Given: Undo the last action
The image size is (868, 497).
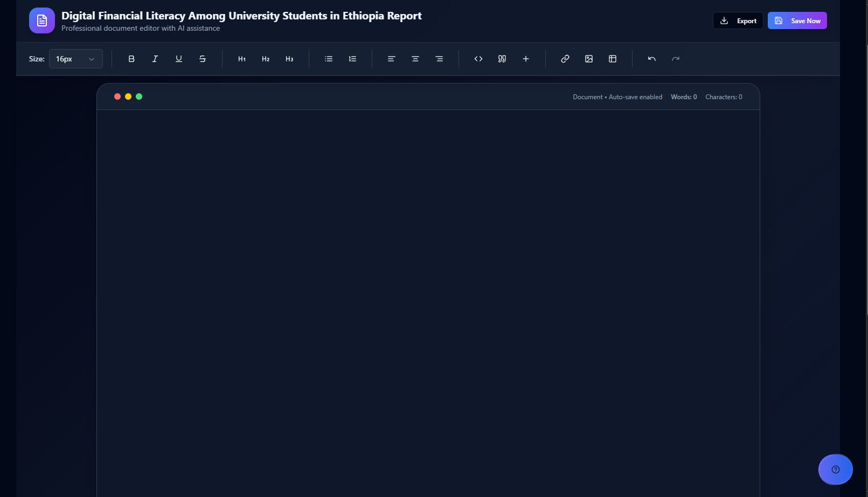Looking at the screenshot, I should click(x=652, y=59).
